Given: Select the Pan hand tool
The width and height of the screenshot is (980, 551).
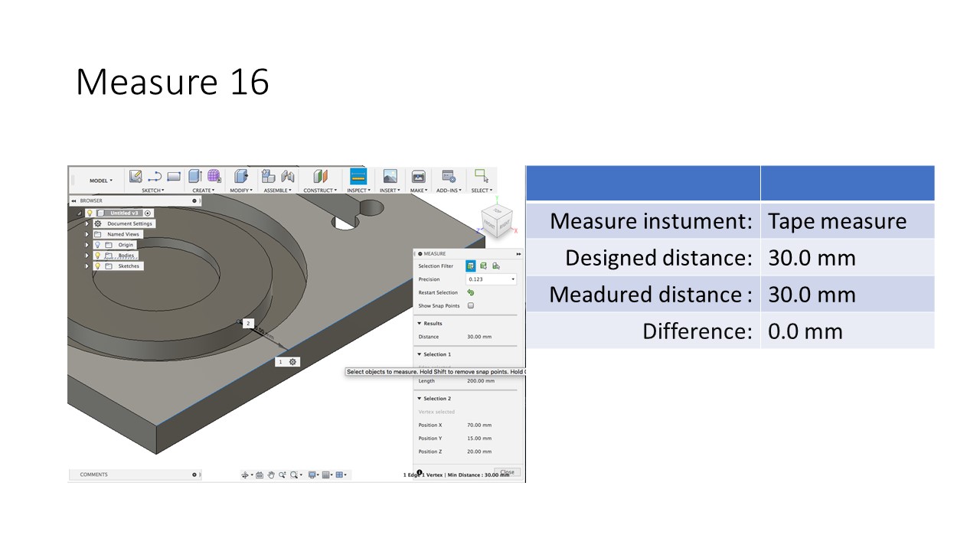Looking at the screenshot, I should (271, 475).
